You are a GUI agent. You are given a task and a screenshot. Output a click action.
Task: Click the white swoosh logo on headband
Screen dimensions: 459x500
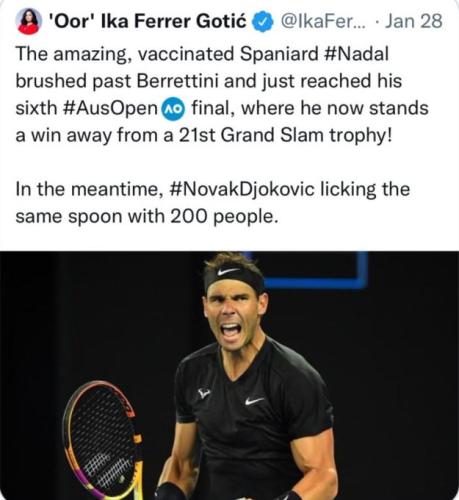click(228, 271)
